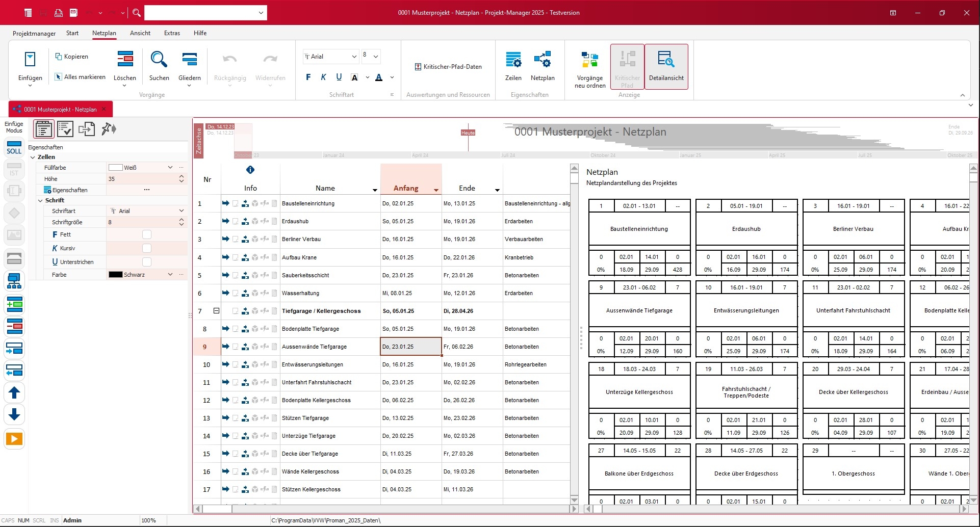Click the SOLL mode icon in sidebar

click(14, 147)
